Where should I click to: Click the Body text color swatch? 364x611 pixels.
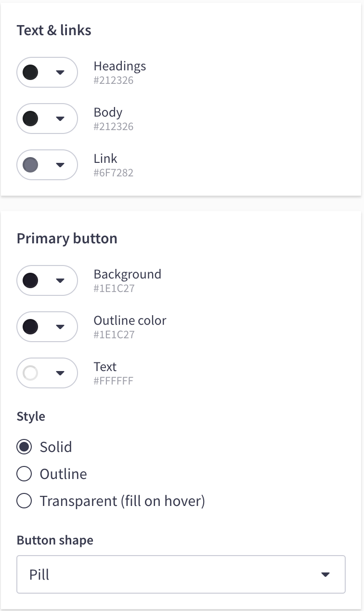31,119
